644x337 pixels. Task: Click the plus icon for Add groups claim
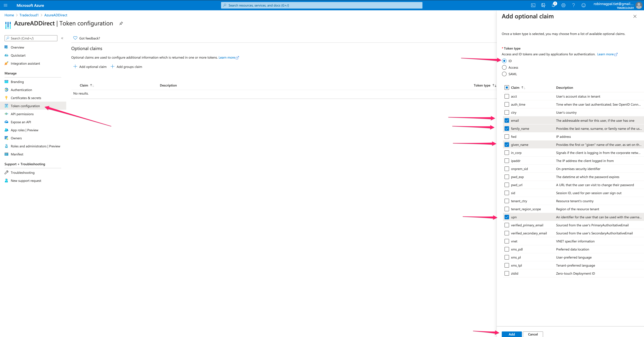(113, 66)
